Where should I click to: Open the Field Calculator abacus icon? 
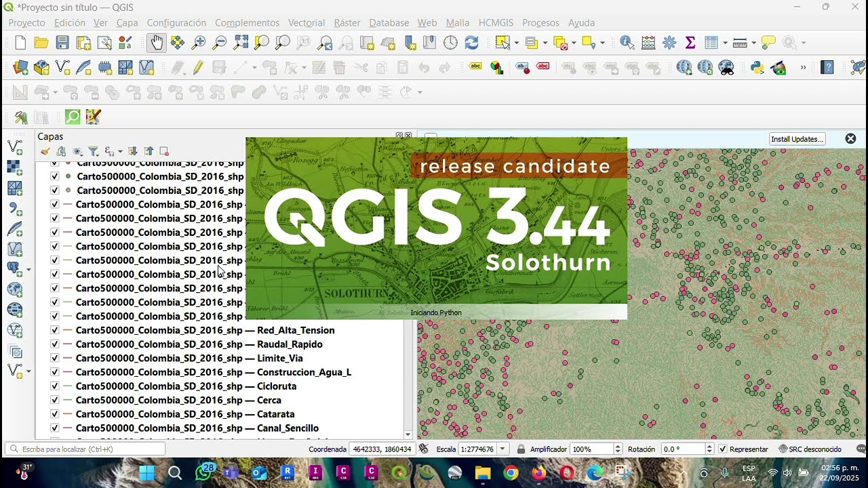pyautogui.click(x=648, y=43)
